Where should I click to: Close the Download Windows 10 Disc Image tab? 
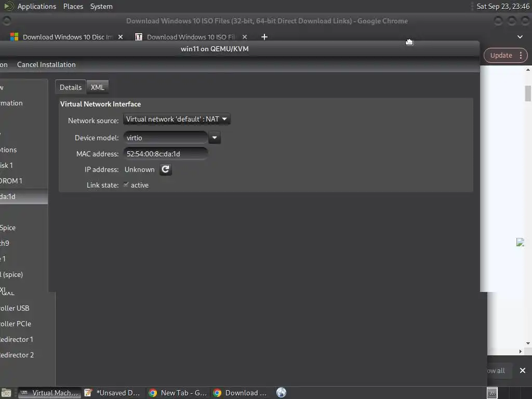tap(121, 37)
